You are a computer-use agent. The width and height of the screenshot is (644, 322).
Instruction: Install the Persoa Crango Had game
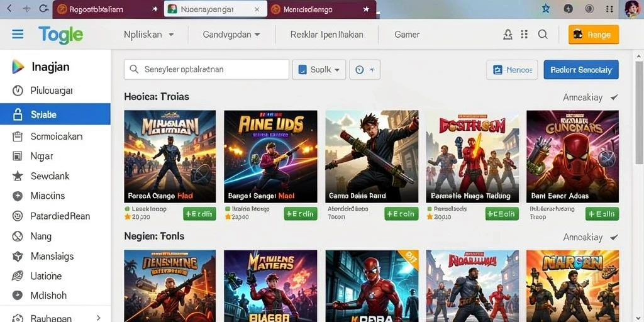[199, 214]
